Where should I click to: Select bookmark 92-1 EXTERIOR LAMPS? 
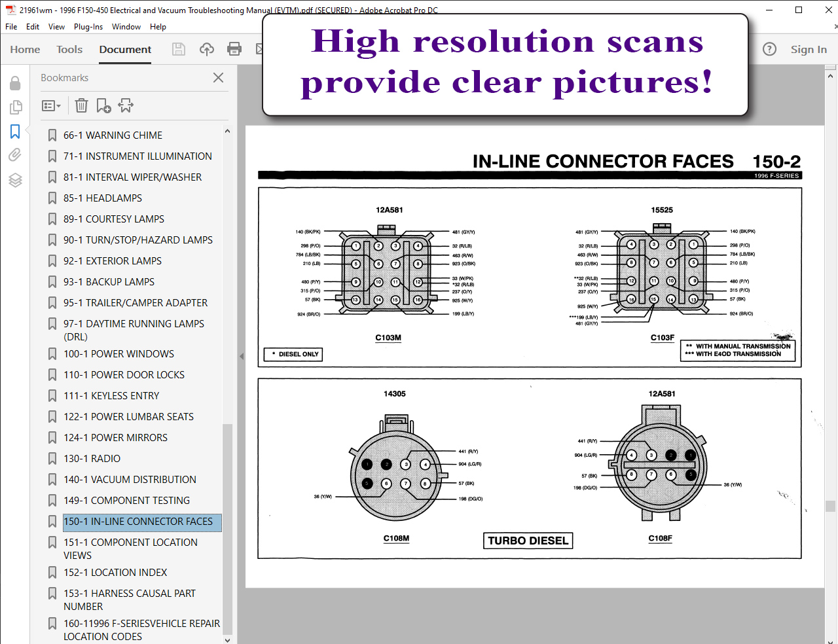coord(112,260)
